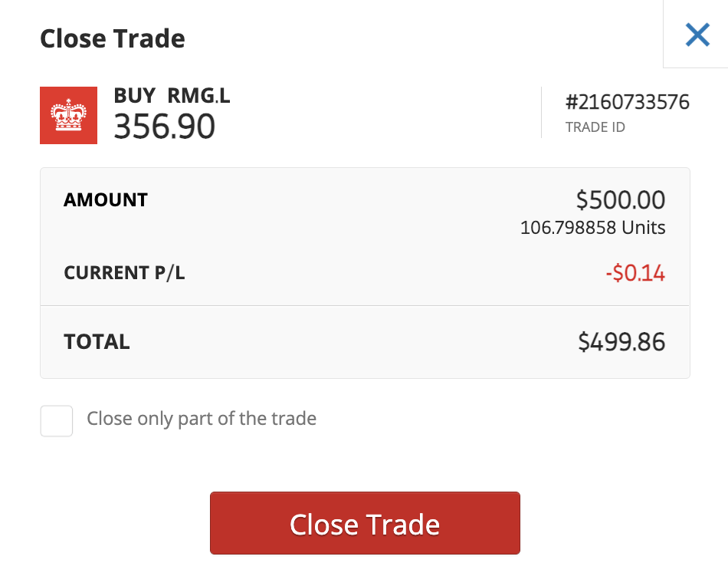This screenshot has height=566, width=728.
Task: Click the Royal Mail crown logo icon
Action: pos(69,115)
